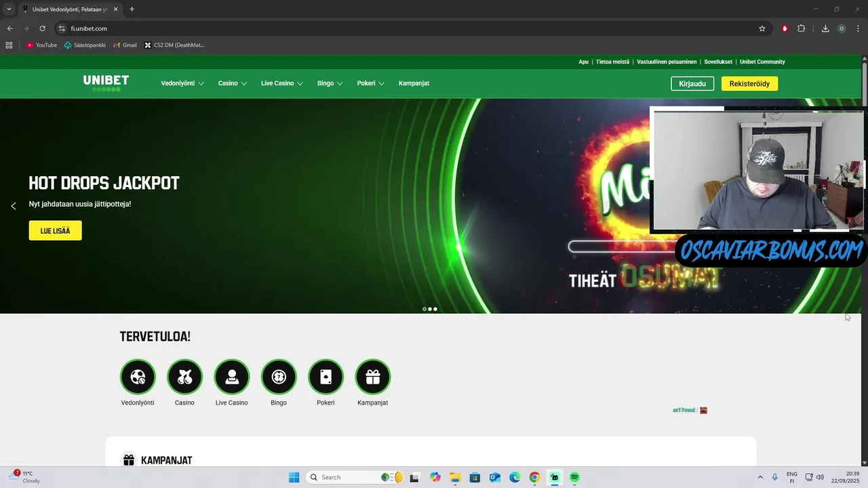
Task: Click the yellow Rekisteröidy button
Action: pyautogui.click(x=749, y=83)
